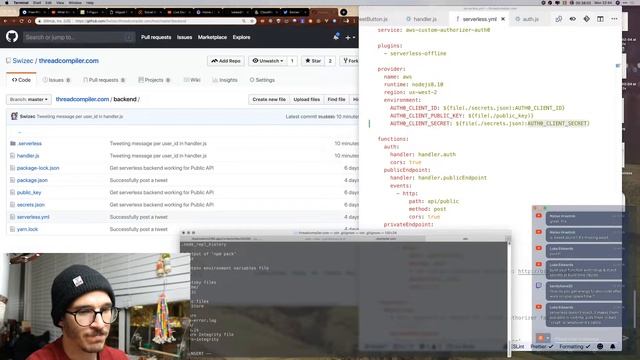
Task: Click the .serverless folder icon
Action: 13,143
